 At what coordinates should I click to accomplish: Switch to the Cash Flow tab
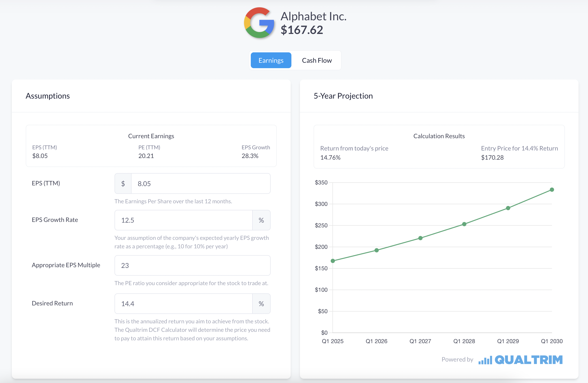coord(316,60)
